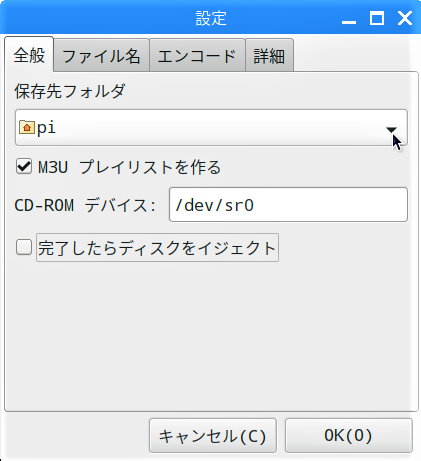421x461 pixels.
Task: Open the エンコード tab
Action: pos(197,55)
